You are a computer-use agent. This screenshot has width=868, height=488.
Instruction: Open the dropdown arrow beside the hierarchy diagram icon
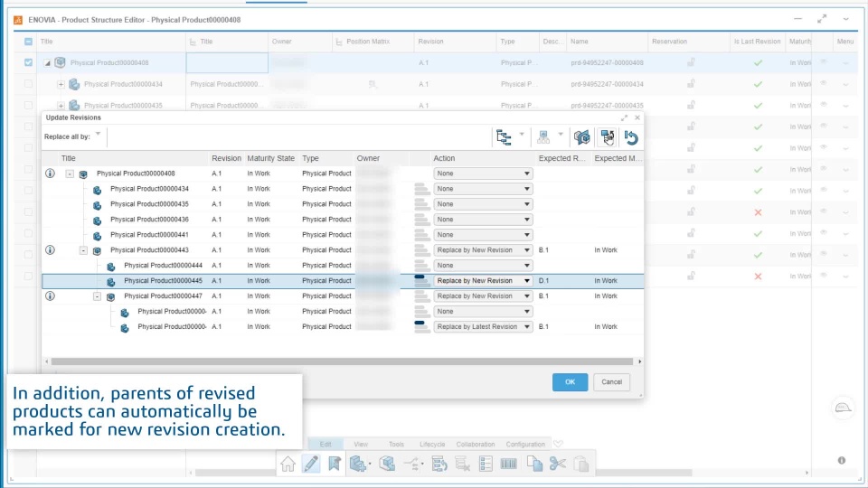[x=561, y=135]
